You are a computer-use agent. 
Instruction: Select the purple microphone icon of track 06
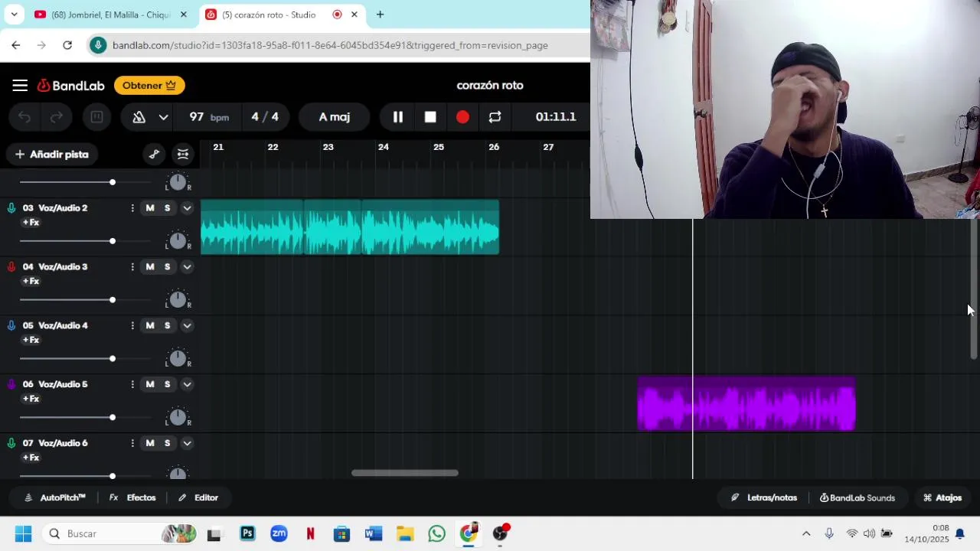pyautogui.click(x=11, y=384)
